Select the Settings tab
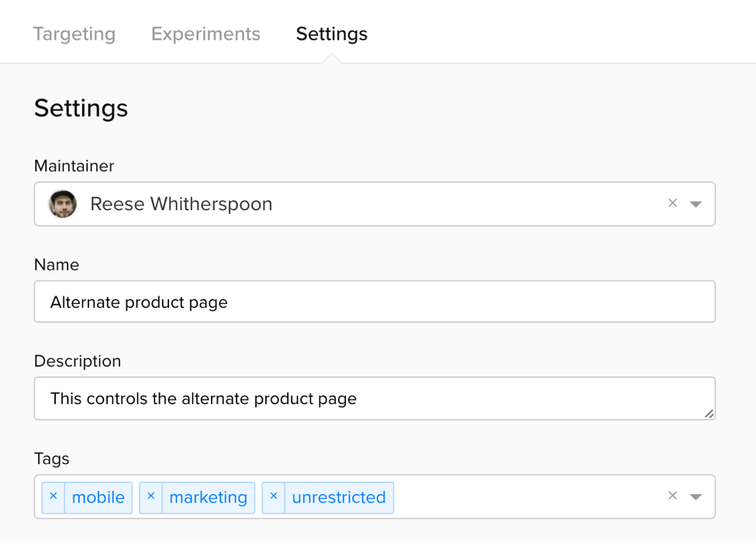This screenshot has height=543, width=756. pos(332,34)
